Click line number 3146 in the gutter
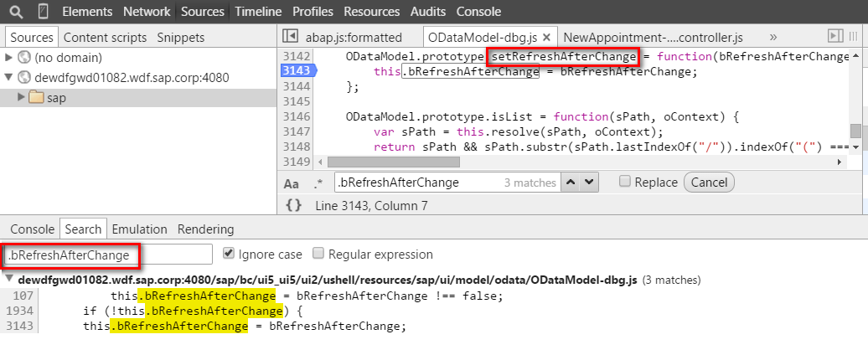This screenshot has height=355, width=868. tap(297, 116)
